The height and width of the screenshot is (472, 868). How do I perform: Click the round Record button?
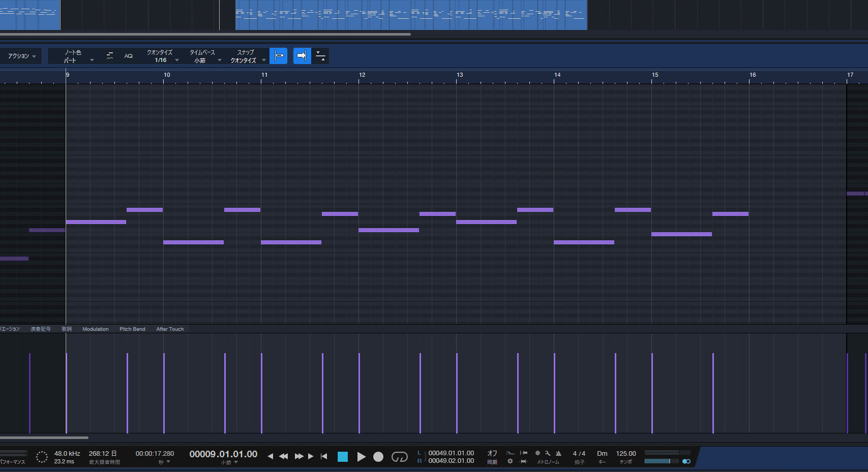point(378,457)
